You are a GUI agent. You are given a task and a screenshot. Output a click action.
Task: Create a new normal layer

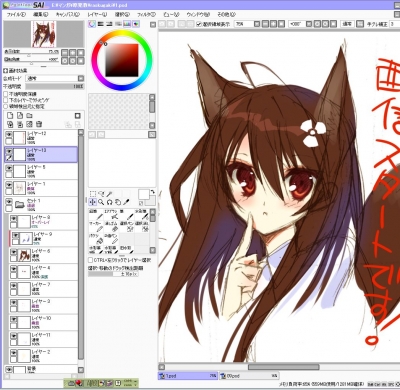tap(10, 115)
